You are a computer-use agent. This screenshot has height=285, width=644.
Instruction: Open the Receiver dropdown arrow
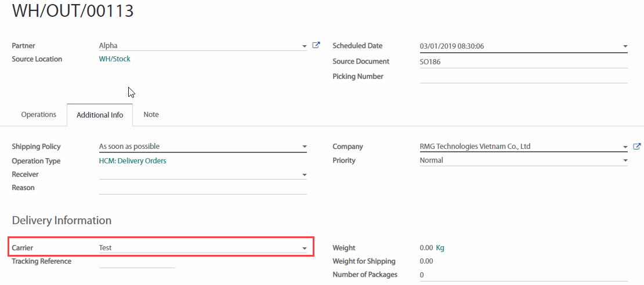(305, 175)
